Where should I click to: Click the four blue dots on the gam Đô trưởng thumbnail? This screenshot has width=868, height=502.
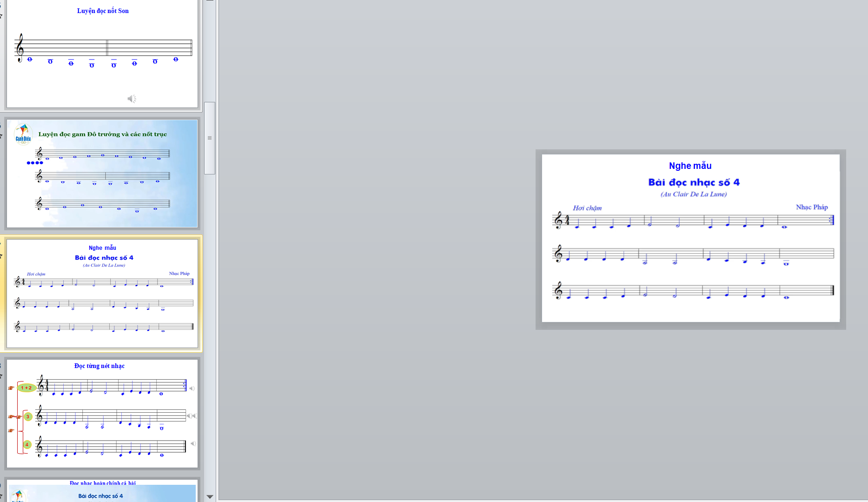click(35, 163)
